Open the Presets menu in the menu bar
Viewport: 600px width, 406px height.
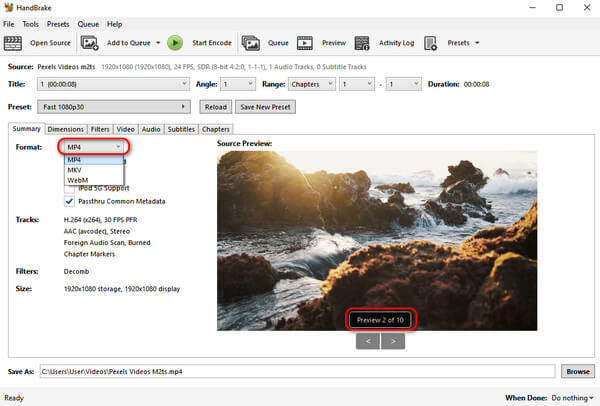(x=58, y=24)
